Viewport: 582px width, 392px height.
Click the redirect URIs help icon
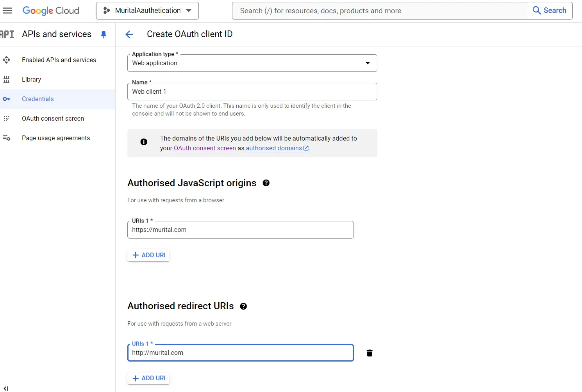pyautogui.click(x=243, y=306)
